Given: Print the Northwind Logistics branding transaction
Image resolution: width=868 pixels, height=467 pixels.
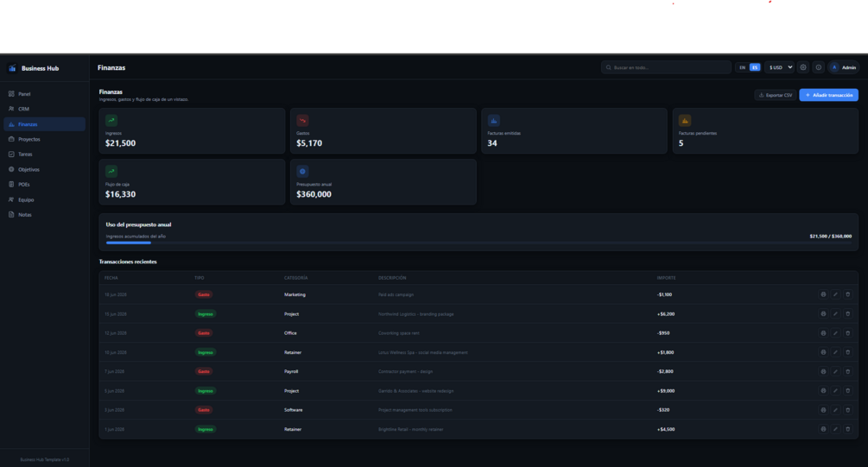Looking at the screenshot, I should coord(823,313).
